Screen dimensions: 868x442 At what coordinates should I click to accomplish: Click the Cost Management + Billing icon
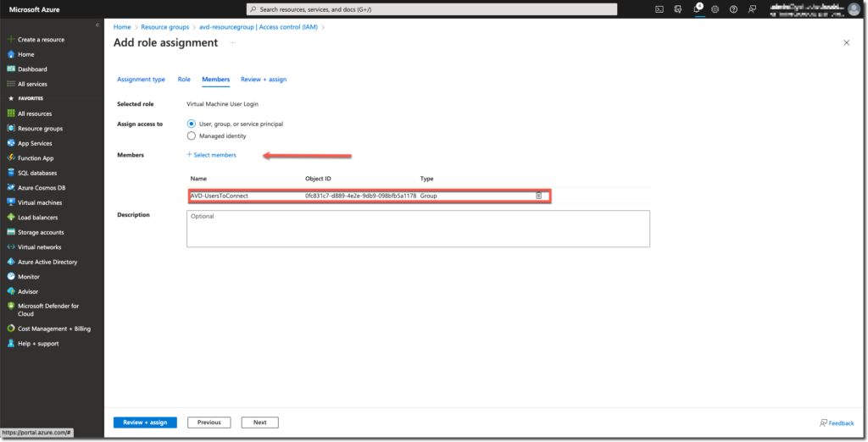pyautogui.click(x=10, y=329)
